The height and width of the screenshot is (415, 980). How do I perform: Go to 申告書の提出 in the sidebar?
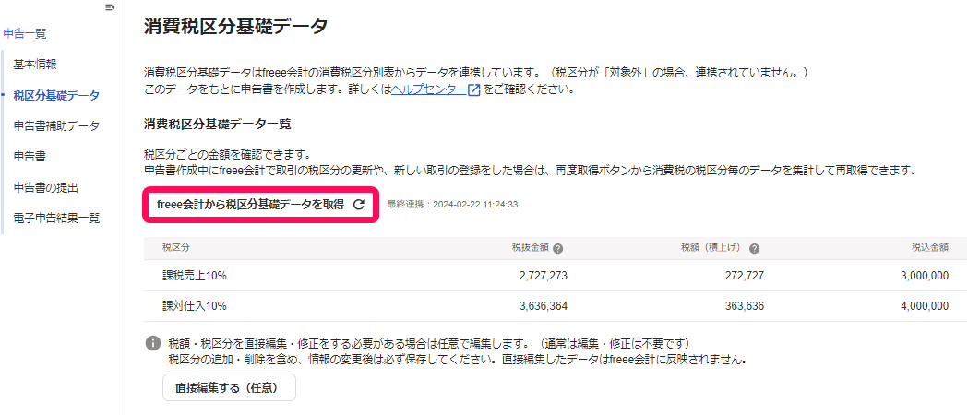tap(45, 187)
